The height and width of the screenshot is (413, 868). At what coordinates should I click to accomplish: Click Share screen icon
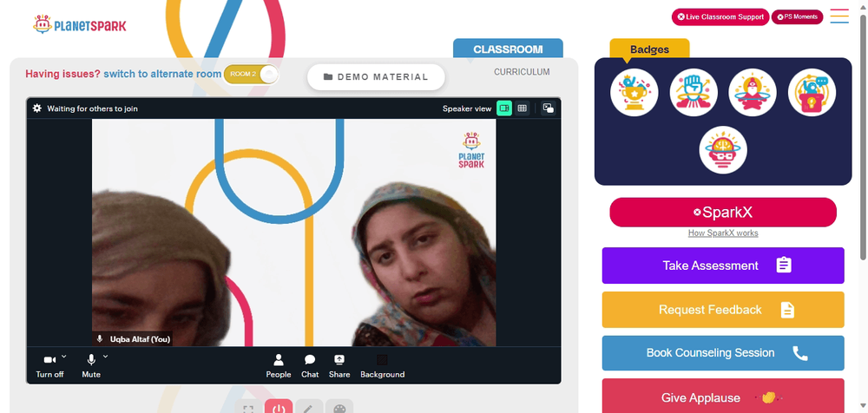tap(339, 366)
